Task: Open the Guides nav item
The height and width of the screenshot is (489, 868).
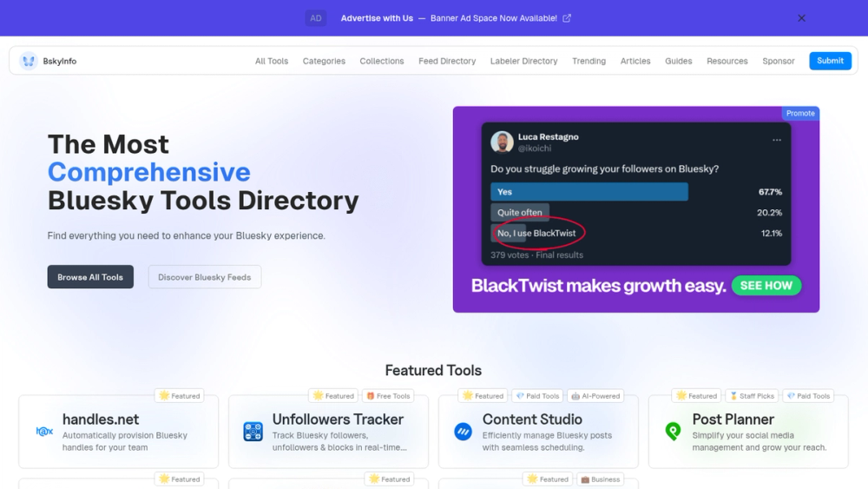Action: click(678, 61)
